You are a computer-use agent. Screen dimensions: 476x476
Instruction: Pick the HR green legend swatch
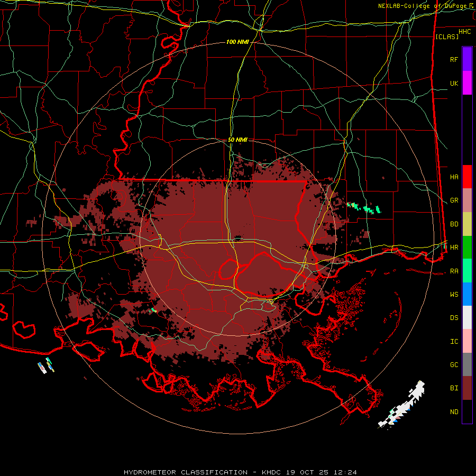pyautogui.click(x=467, y=248)
